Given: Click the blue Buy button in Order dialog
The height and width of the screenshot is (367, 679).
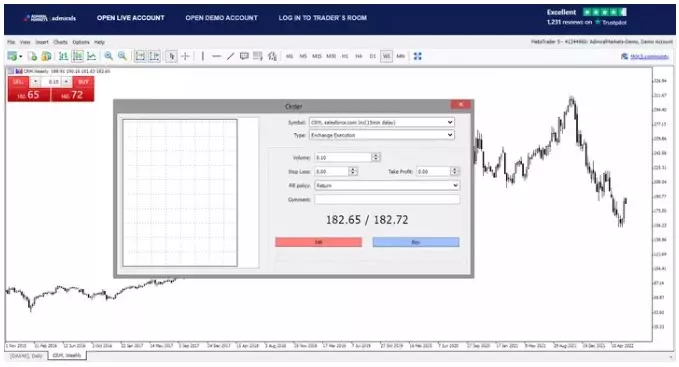Looking at the screenshot, I should tap(416, 242).
